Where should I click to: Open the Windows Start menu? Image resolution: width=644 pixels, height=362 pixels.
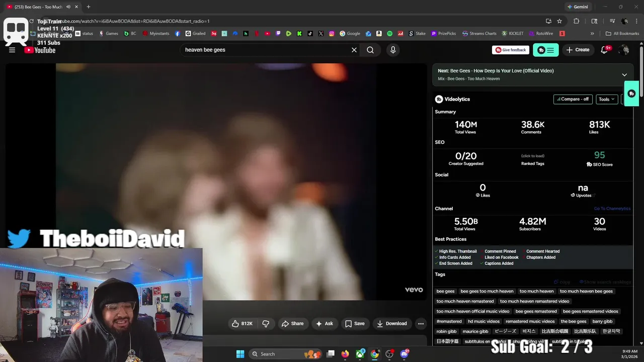click(240, 354)
